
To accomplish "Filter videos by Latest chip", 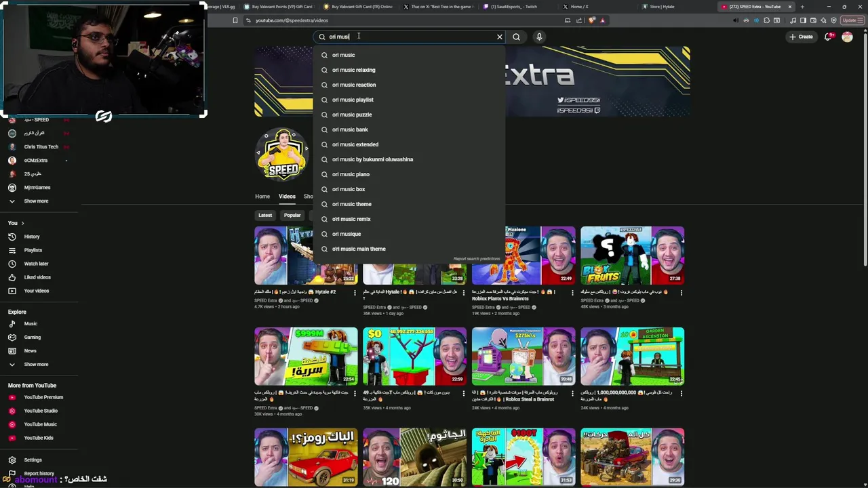I will click(265, 216).
